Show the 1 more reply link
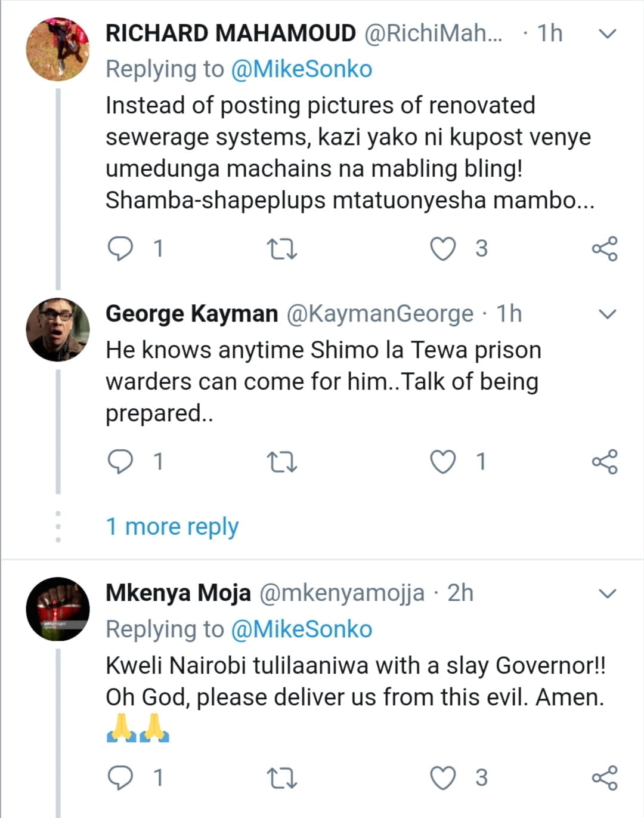 point(172,527)
